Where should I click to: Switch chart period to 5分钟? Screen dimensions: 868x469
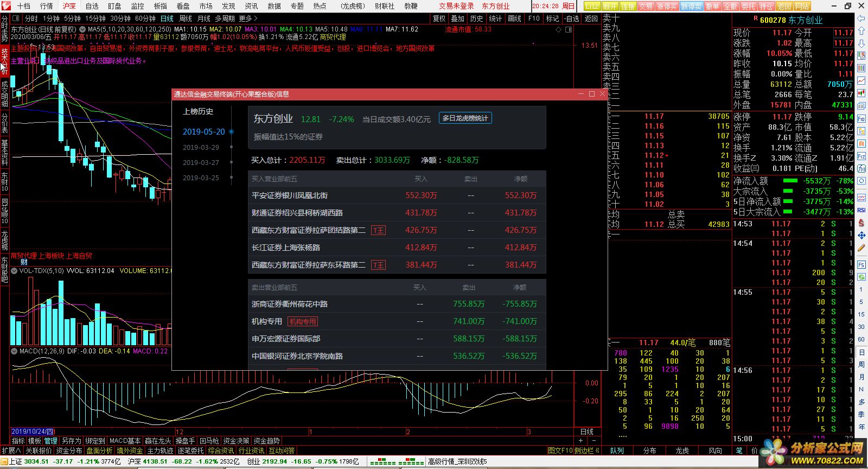72,18
